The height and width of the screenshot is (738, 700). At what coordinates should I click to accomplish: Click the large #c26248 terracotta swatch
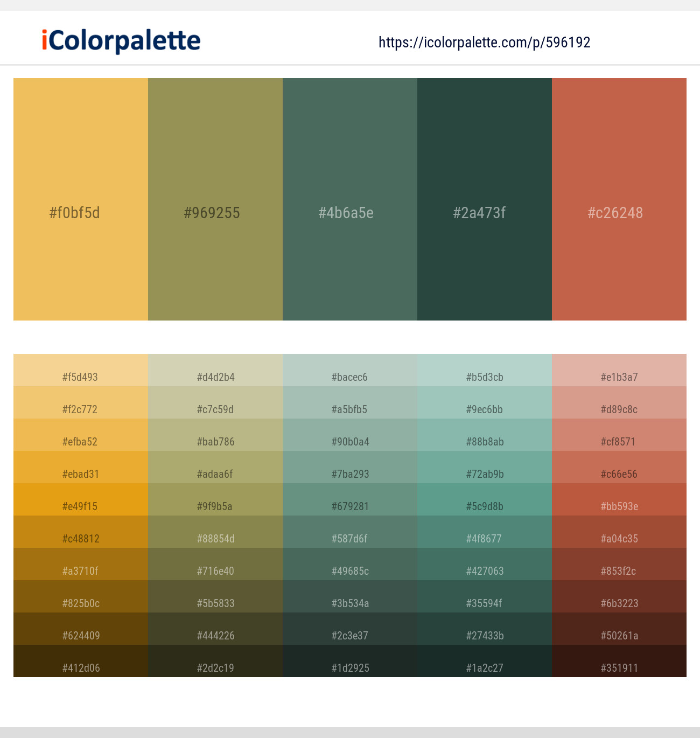coord(619,199)
